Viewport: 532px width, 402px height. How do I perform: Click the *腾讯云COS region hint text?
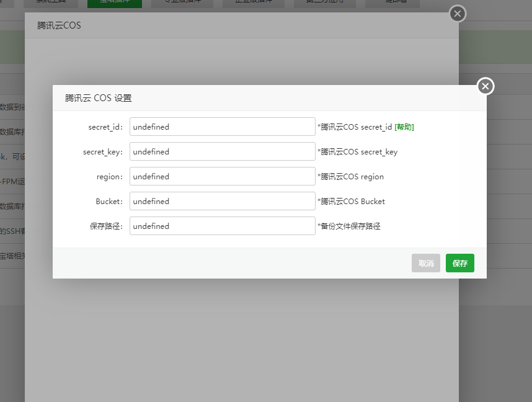[350, 177]
